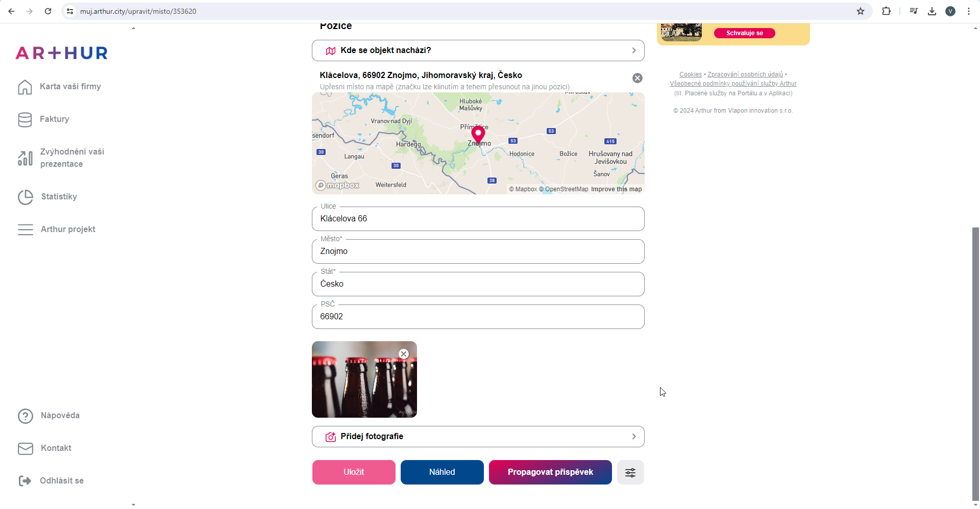Open the browser extensions puzzle icon
This screenshot has width=980, height=509.
click(886, 11)
